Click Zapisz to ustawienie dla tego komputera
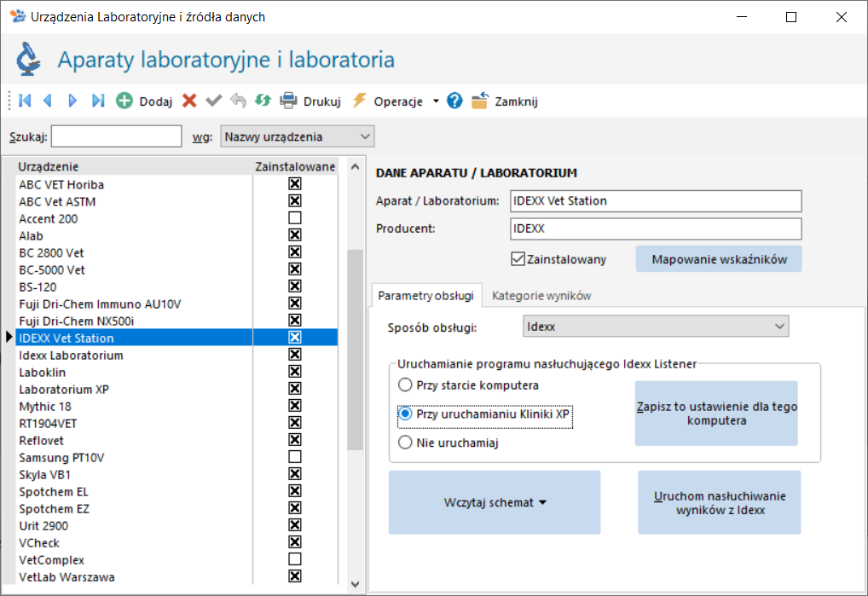 (716, 414)
